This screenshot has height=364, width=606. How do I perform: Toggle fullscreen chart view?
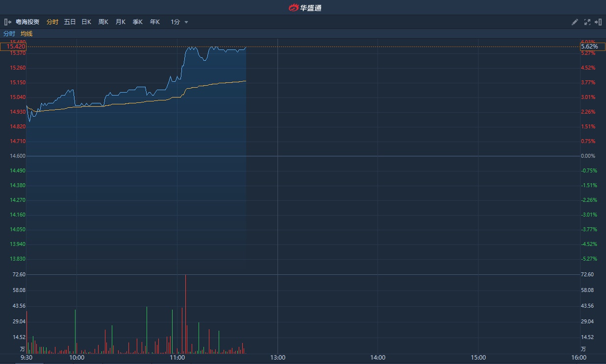587,22
